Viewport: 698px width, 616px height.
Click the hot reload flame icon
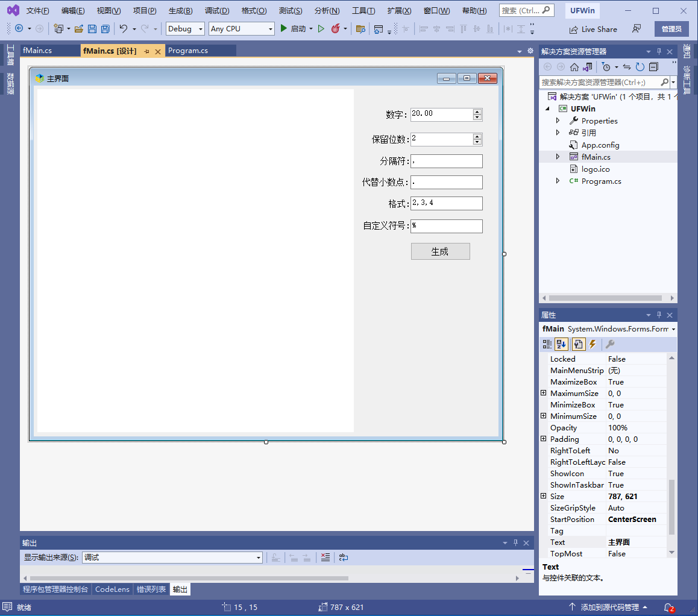pos(335,28)
